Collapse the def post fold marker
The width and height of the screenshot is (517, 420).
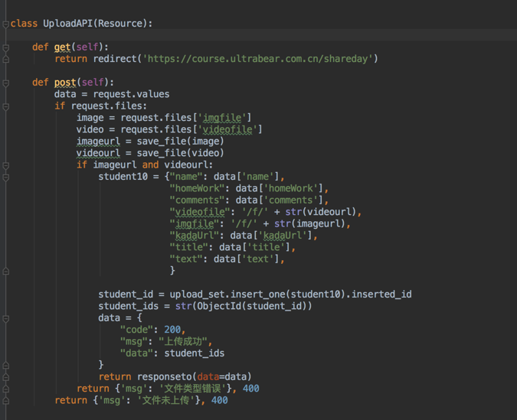click(x=5, y=83)
